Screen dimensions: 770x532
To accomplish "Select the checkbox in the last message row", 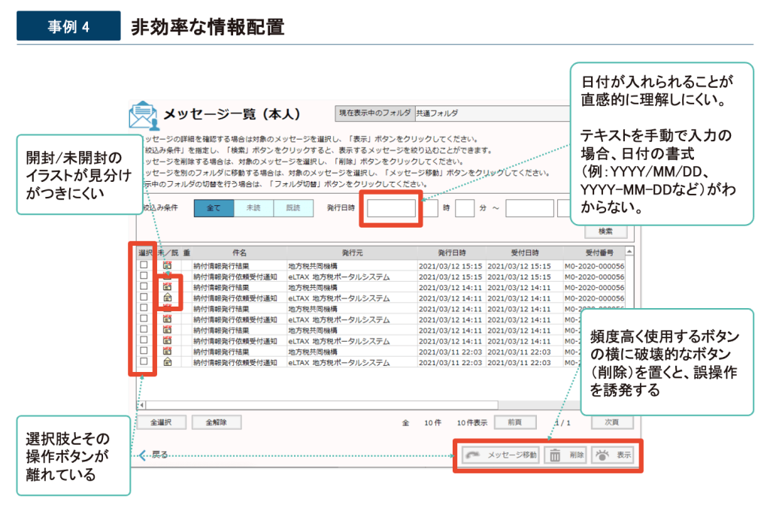I will tap(144, 362).
